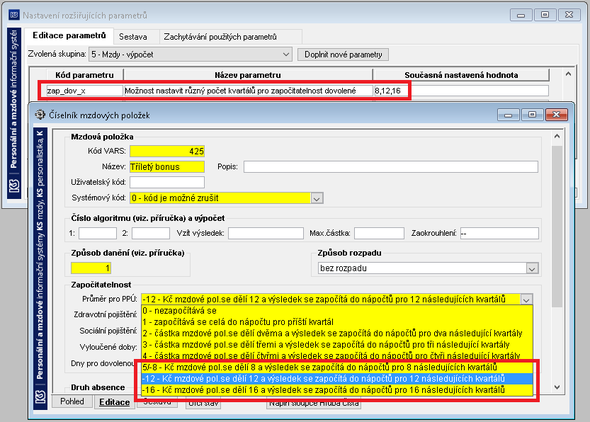Choose the -12 option dividing by 12 quarters
Image resolution: width=590 pixels, height=422 pixels.
(x=337, y=378)
